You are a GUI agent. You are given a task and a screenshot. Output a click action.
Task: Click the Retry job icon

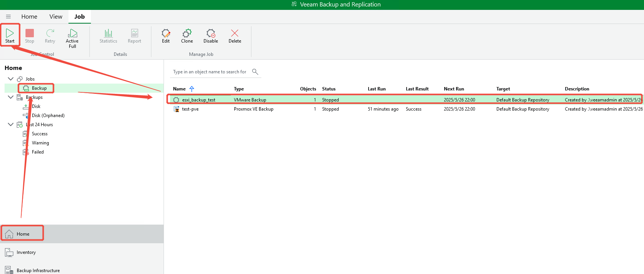click(50, 33)
